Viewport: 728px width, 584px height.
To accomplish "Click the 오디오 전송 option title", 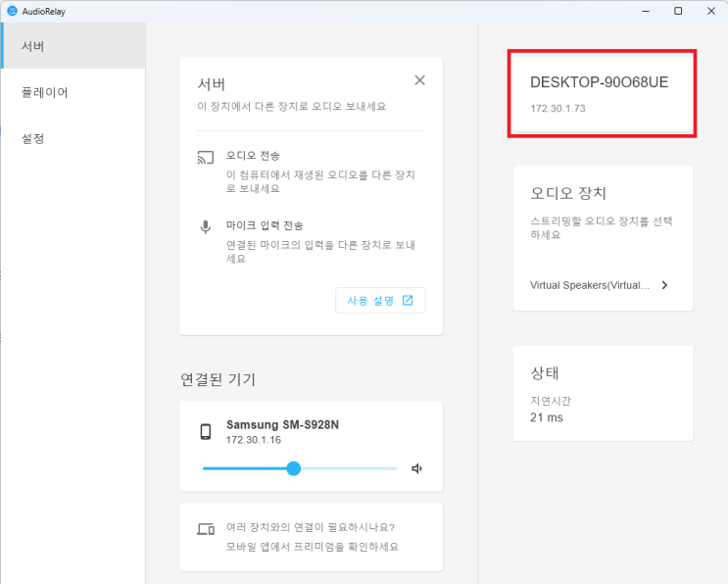I will 253,156.
